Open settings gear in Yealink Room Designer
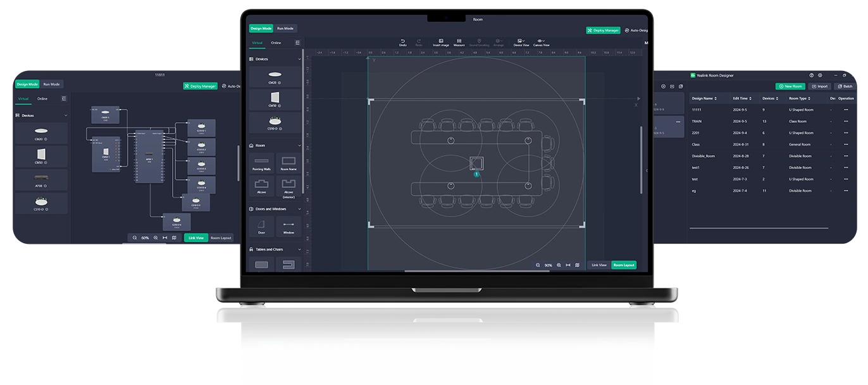 point(820,75)
